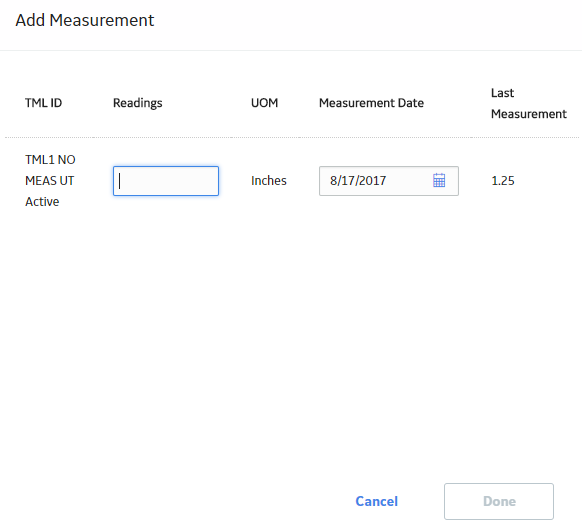
Task: Cancel the Add Measurement dialog
Action: (x=376, y=501)
